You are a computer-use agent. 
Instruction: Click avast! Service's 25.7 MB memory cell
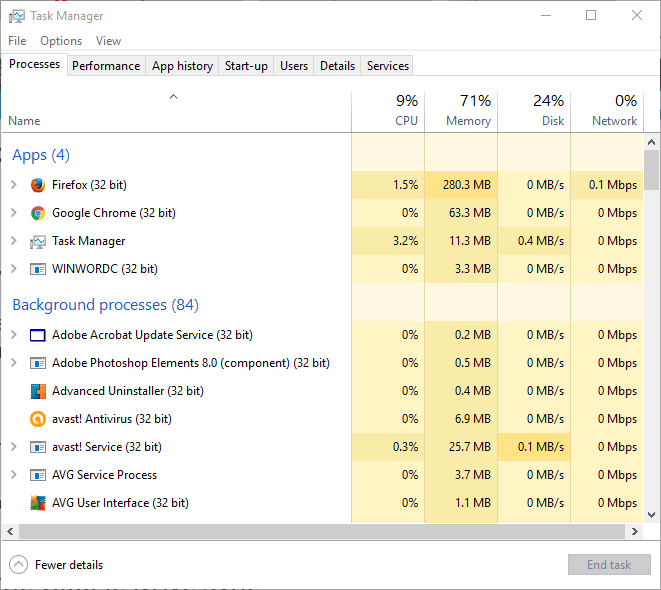pyautogui.click(x=461, y=447)
